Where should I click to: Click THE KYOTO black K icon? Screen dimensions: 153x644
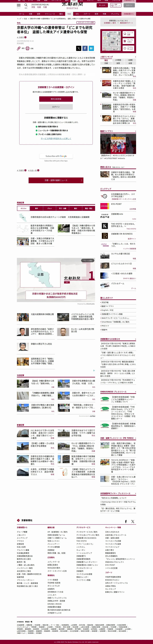[x=105, y=226]
